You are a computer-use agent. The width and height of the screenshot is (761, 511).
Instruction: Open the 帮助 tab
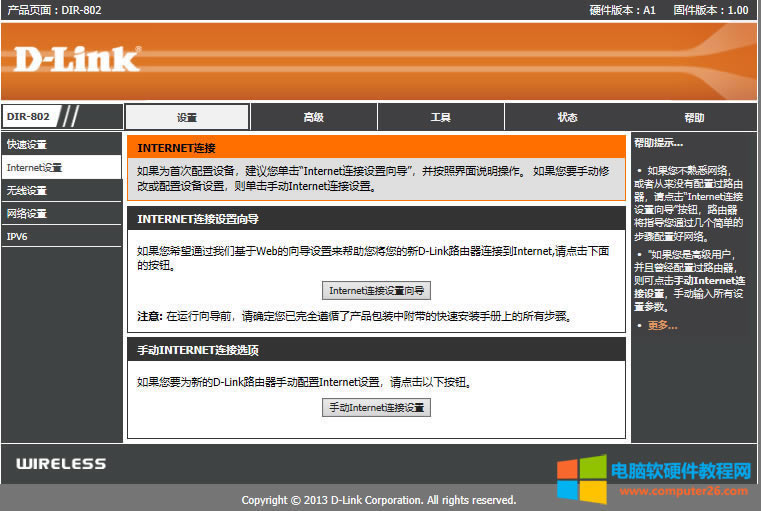(694, 117)
